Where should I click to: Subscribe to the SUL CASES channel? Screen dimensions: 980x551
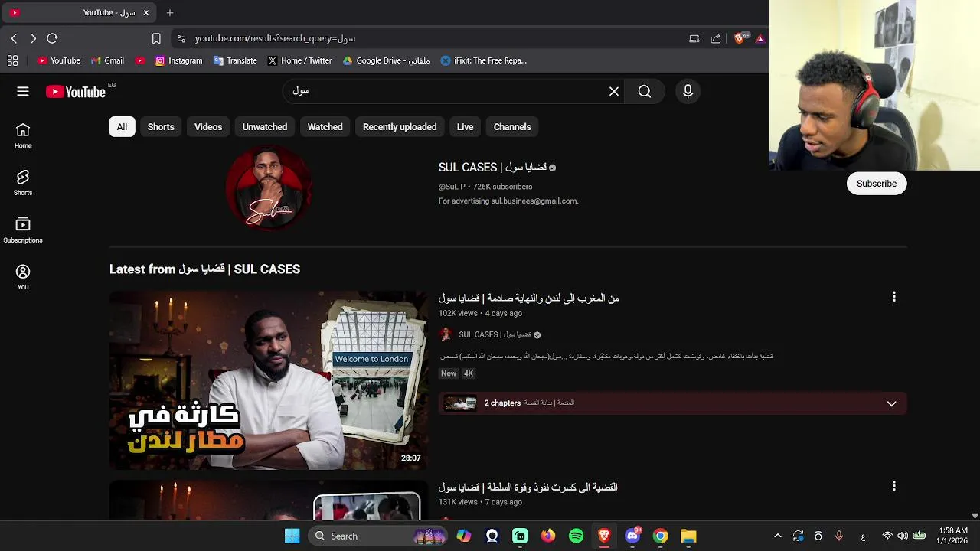point(877,184)
